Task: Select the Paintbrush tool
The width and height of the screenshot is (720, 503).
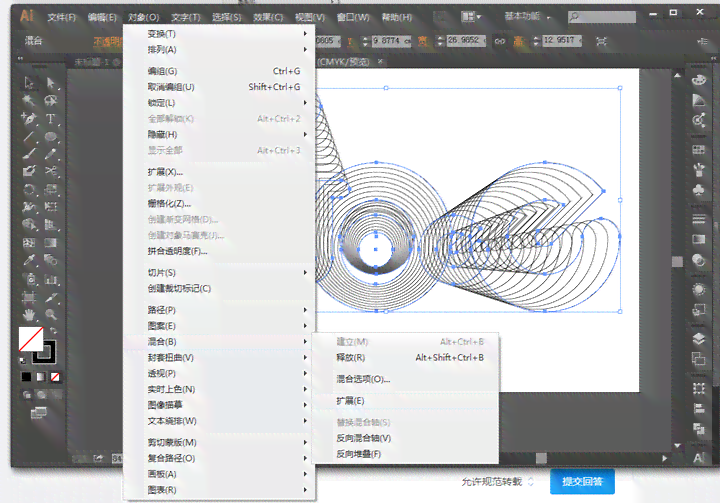Action: [29, 153]
